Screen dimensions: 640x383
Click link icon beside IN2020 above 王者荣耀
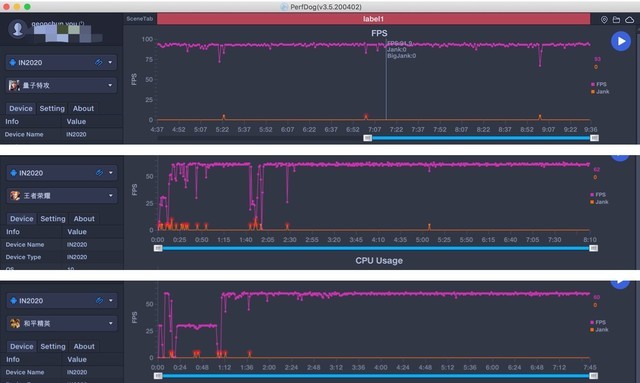[x=99, y=173]
